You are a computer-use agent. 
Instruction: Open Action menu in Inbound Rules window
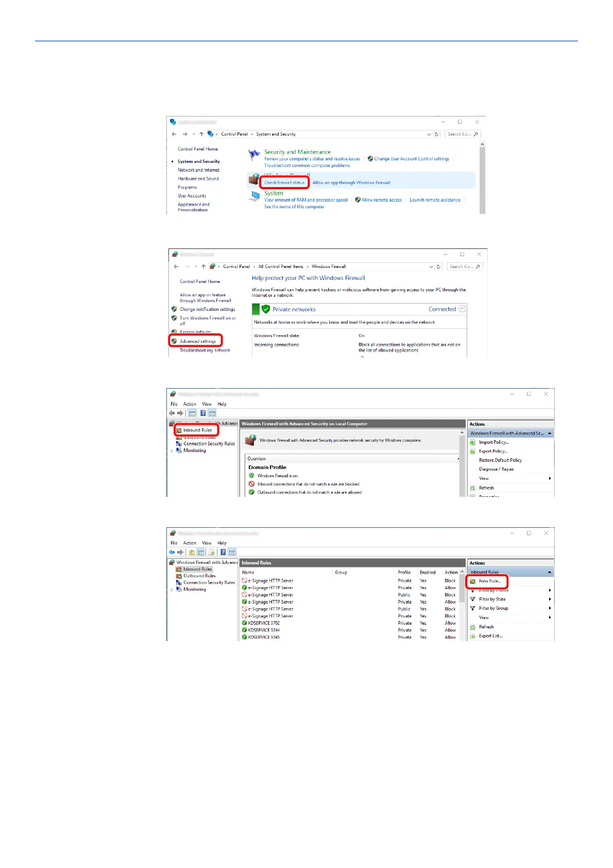(x=190, y=543)
